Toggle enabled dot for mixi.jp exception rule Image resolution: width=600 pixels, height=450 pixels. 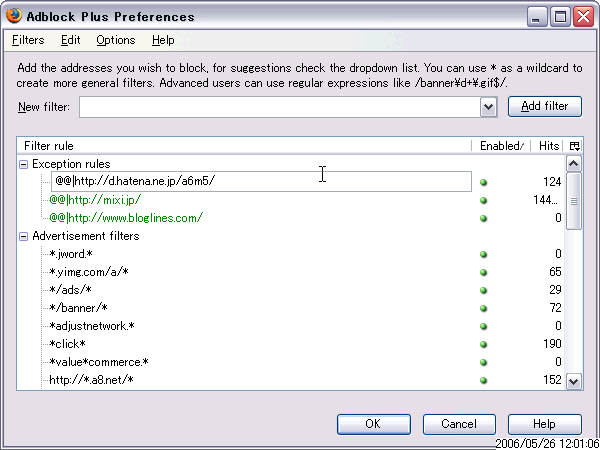click(483, 200)
